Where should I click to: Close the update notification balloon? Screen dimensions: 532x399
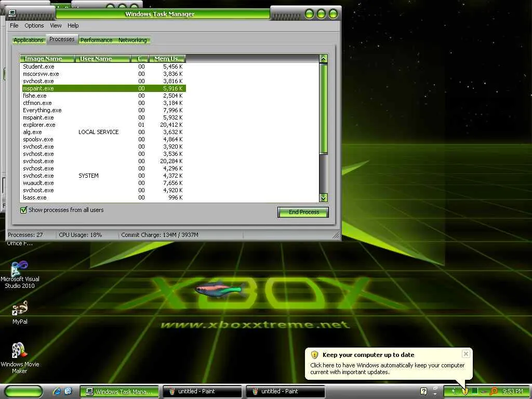tap(466, 354)
